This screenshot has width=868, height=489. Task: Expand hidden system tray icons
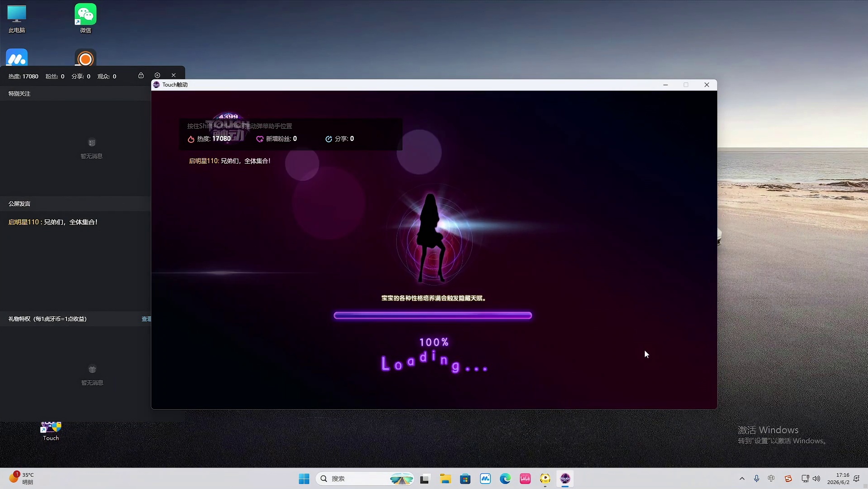click(742, 479)
